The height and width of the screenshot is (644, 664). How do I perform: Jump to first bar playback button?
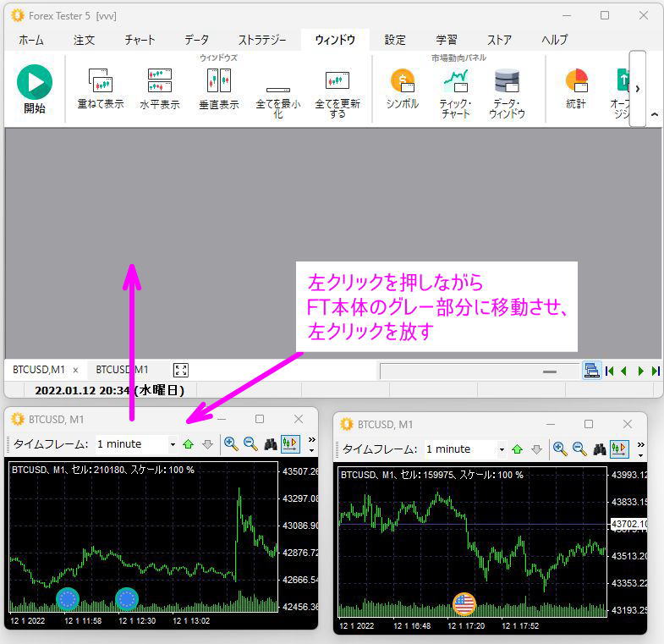(609, 372)
